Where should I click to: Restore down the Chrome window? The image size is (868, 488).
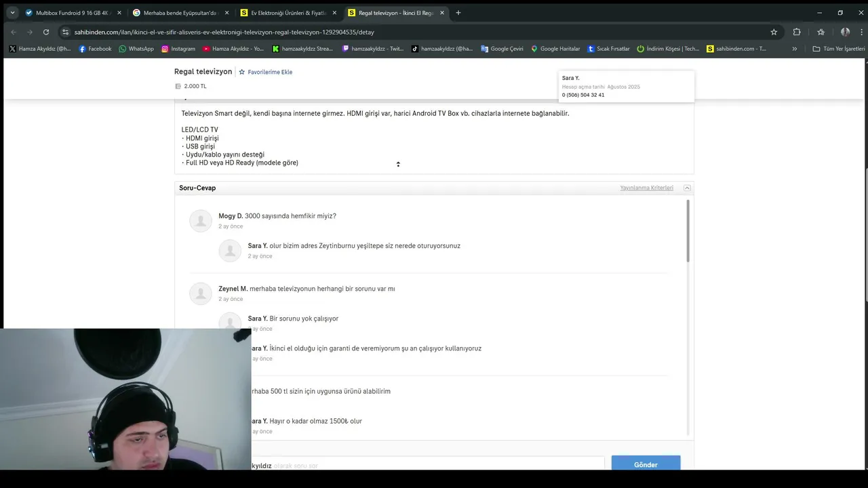pyautogui.click(x=840, y=13)
